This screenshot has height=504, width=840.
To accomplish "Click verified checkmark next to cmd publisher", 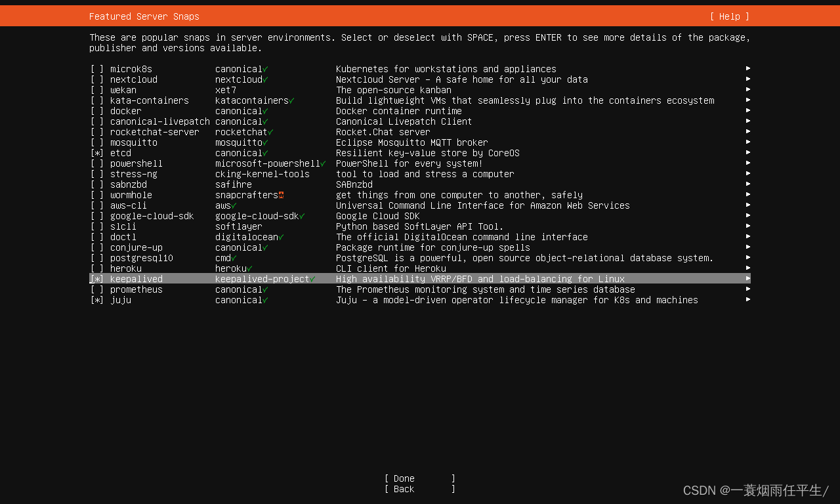I will [234, 258].
